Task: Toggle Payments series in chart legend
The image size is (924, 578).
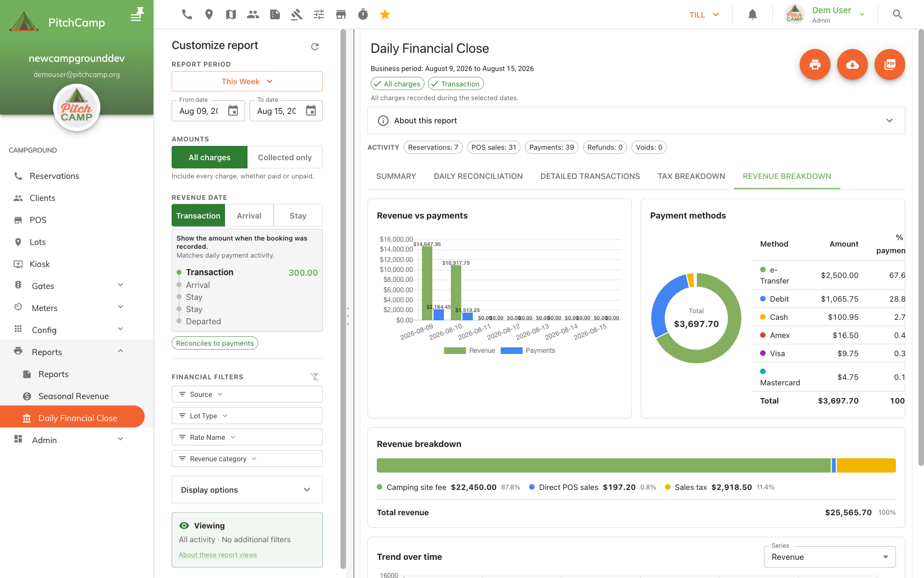Action: pos(528,351)
